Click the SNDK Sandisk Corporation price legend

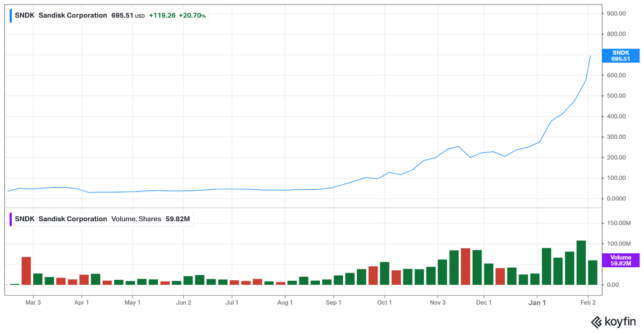109,15
